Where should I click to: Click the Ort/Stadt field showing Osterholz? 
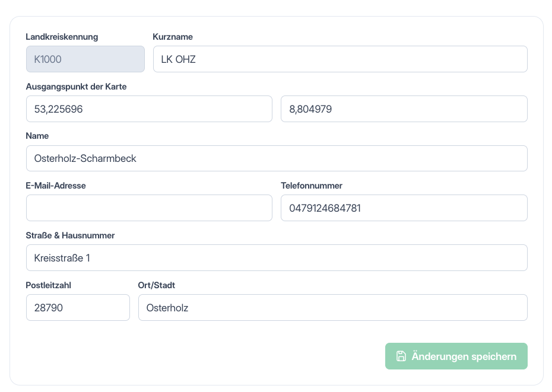tap(332, 308)
